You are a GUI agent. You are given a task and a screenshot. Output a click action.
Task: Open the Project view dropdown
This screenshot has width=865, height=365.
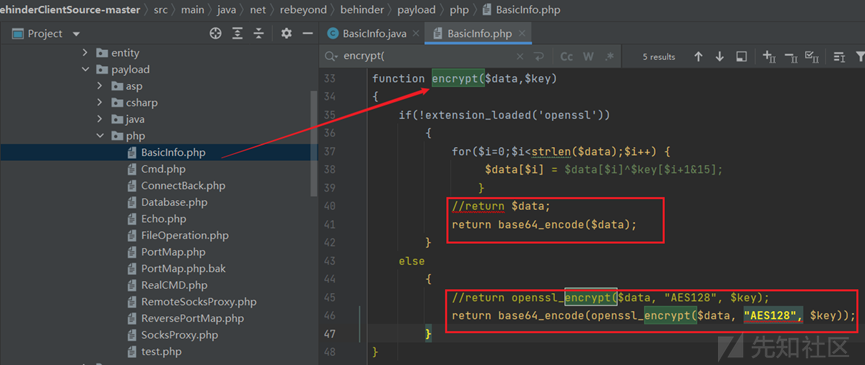coord(76,34)
